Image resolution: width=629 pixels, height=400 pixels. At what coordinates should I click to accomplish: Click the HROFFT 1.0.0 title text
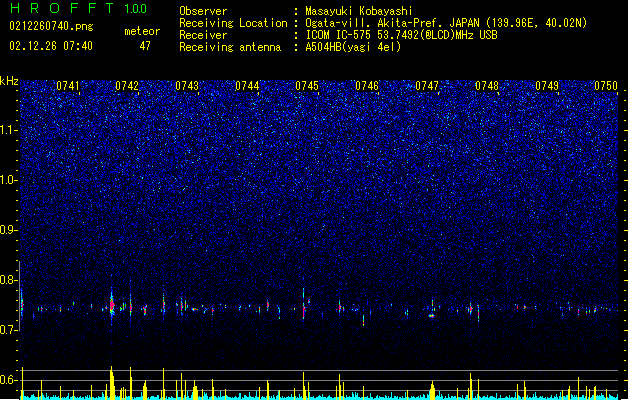78,8
